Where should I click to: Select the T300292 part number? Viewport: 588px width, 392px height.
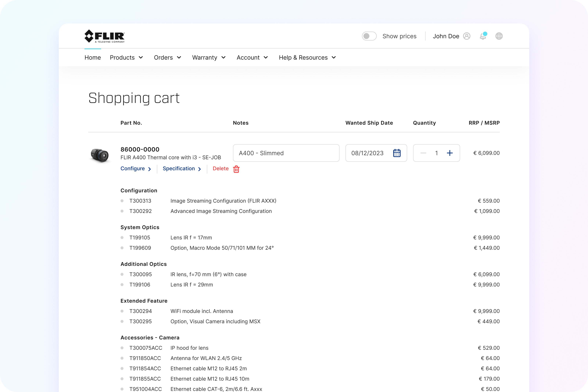point(140,211)
